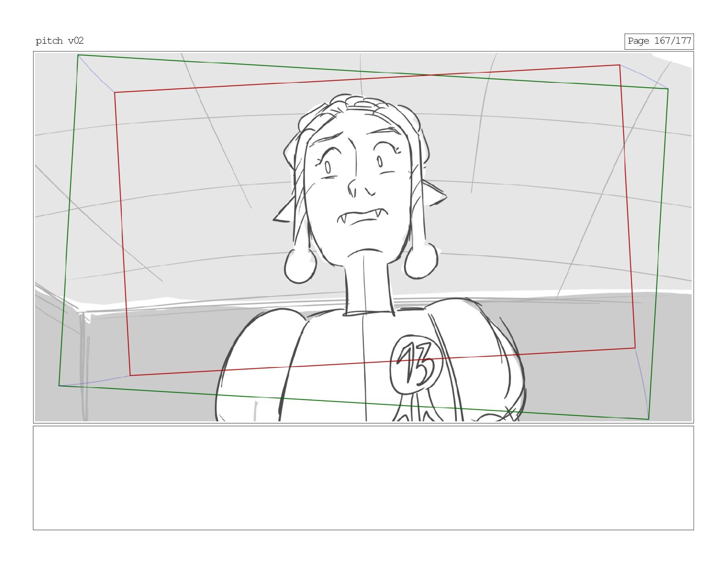Click inside the empty notes box below the panel
The width and height of the screenshot is (728, 563).
363,477
